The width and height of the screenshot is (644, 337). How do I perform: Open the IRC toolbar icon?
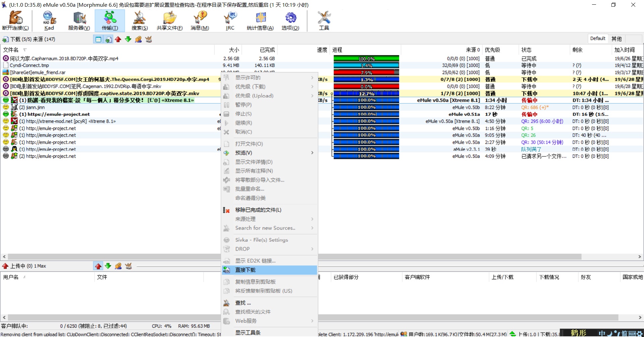pos(230,21)
